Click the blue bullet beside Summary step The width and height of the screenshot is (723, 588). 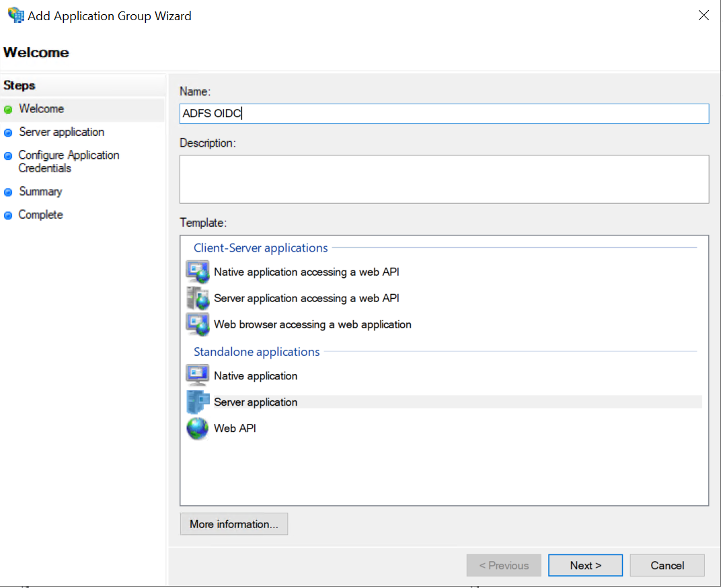coord(8,192)
